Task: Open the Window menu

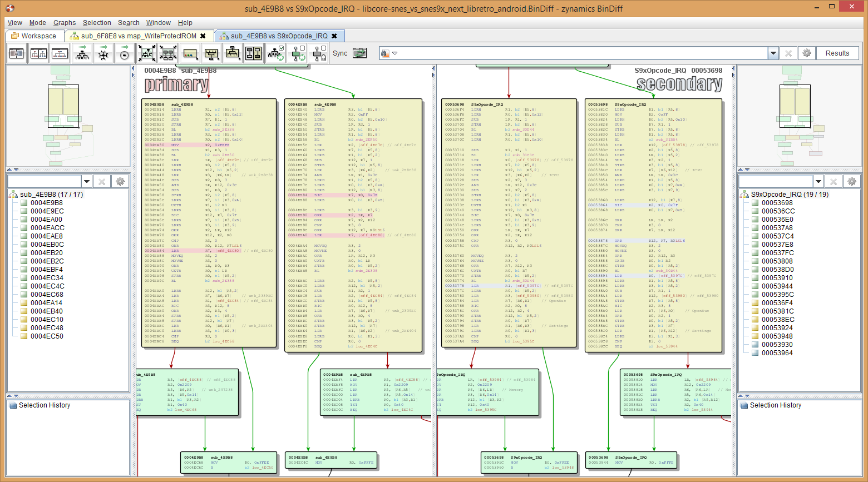Action: (x=159, y=23)
